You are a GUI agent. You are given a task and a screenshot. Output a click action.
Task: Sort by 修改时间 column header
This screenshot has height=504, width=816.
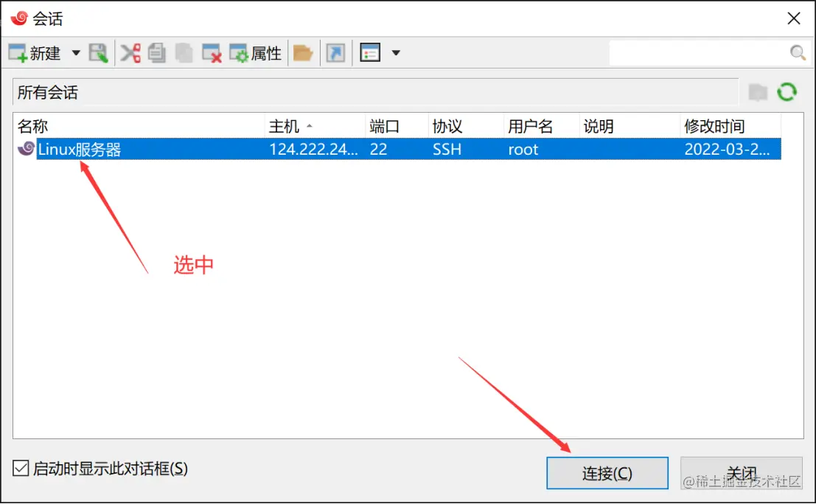pos(730,126)
